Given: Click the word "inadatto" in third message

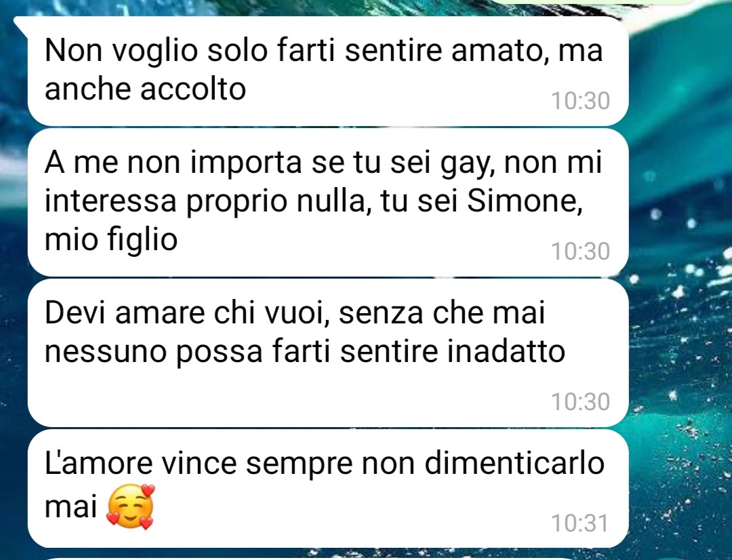Looking at the screenshot, I should click(x=506, y=351).
